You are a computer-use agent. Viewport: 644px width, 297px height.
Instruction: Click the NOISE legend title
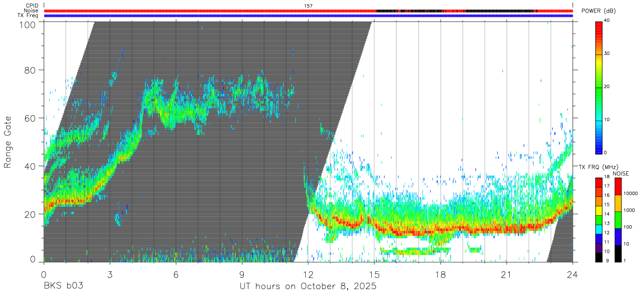[x=621, y=173]
